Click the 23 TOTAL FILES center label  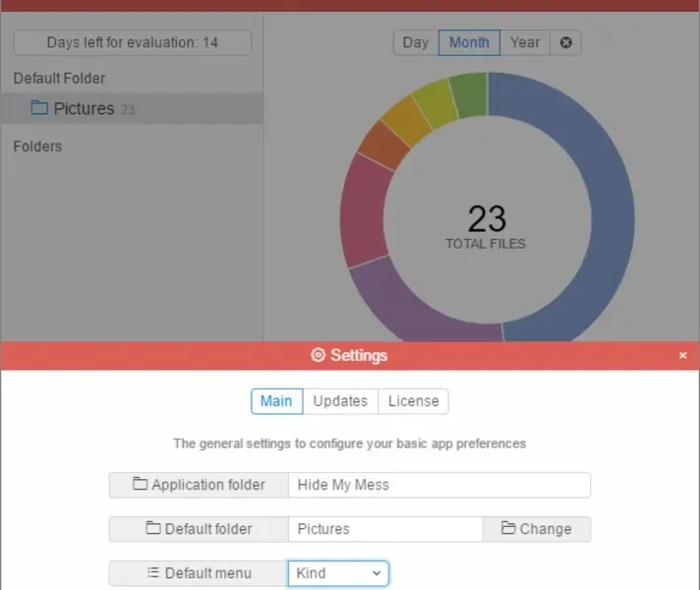(486, 226)
